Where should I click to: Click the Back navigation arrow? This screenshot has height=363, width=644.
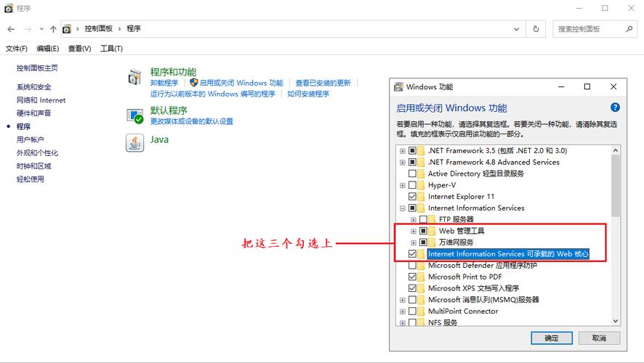[x=11, y=29]
